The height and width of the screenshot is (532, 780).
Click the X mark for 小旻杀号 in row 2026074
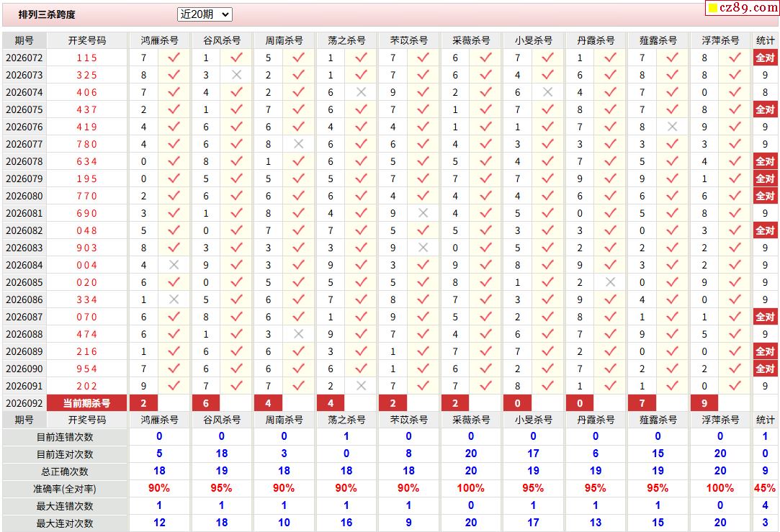pyautogui.click(x=547, y=92)
